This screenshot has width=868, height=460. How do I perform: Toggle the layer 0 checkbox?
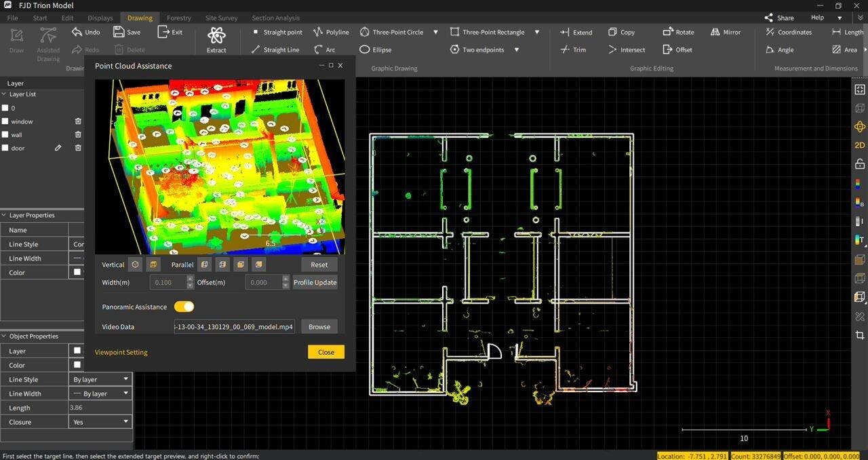5,108
